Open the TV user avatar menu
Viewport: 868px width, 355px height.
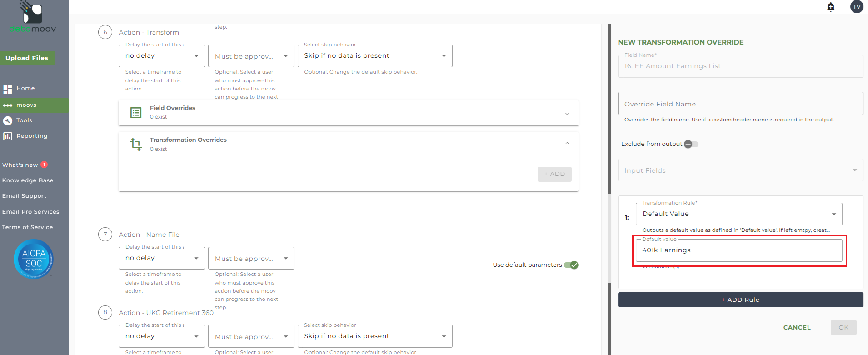coord(857,6)
